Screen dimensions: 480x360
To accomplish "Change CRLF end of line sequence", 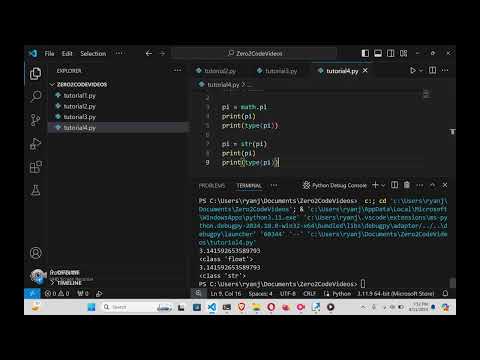I will [x=309, y=294].
